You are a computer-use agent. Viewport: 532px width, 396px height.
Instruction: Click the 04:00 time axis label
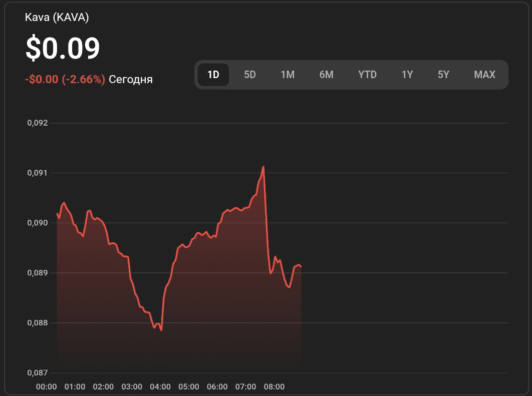coord(160,386)
